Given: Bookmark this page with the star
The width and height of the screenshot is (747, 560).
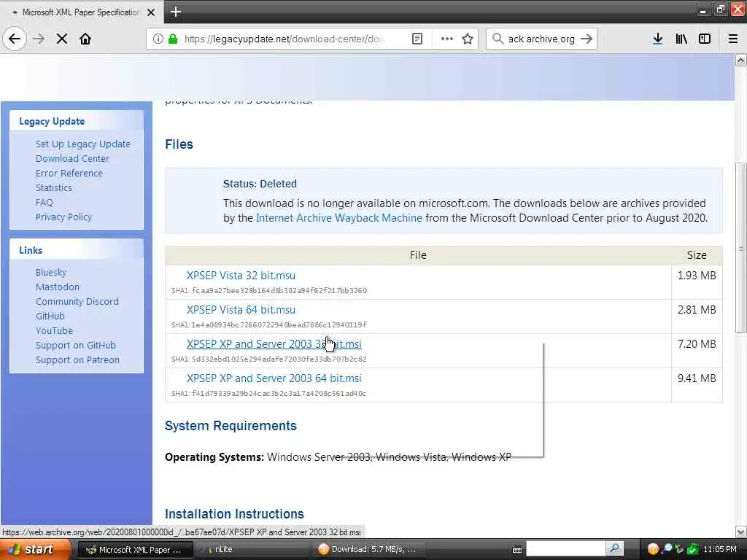Looking at the screenshot, I should [x=468, y=39].
